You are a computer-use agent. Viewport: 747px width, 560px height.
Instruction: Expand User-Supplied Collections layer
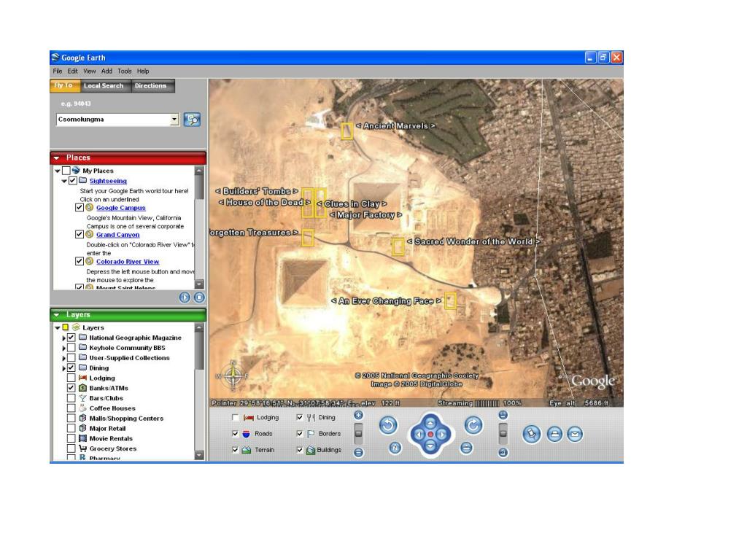tap(64, 358)
